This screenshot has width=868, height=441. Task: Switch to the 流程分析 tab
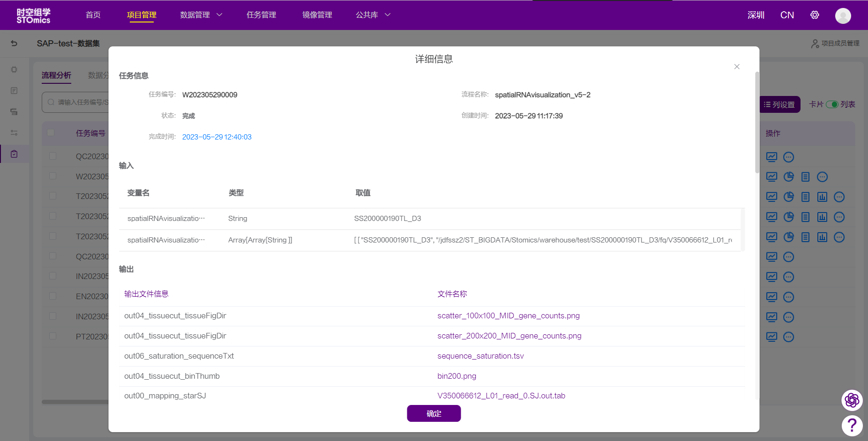[56, 75]
